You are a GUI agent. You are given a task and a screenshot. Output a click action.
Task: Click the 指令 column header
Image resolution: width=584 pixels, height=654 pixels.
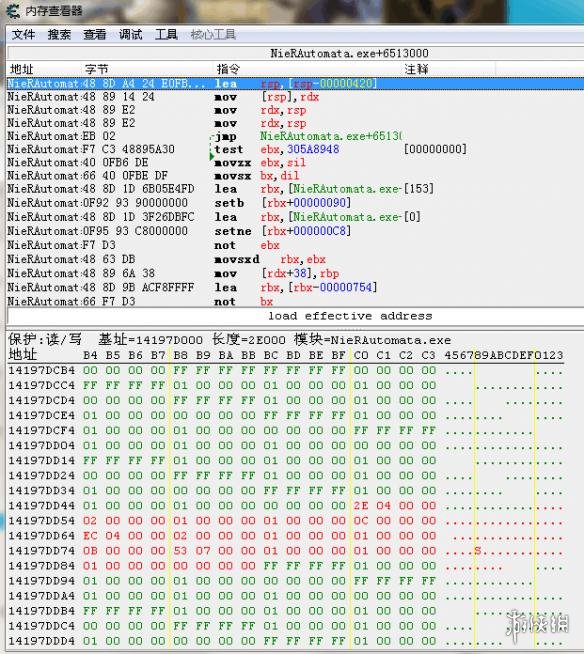(228, 69)
